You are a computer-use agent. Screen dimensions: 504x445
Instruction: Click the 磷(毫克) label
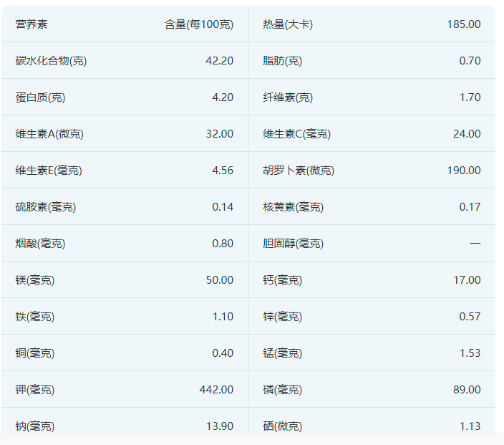[x=282, y=390]
